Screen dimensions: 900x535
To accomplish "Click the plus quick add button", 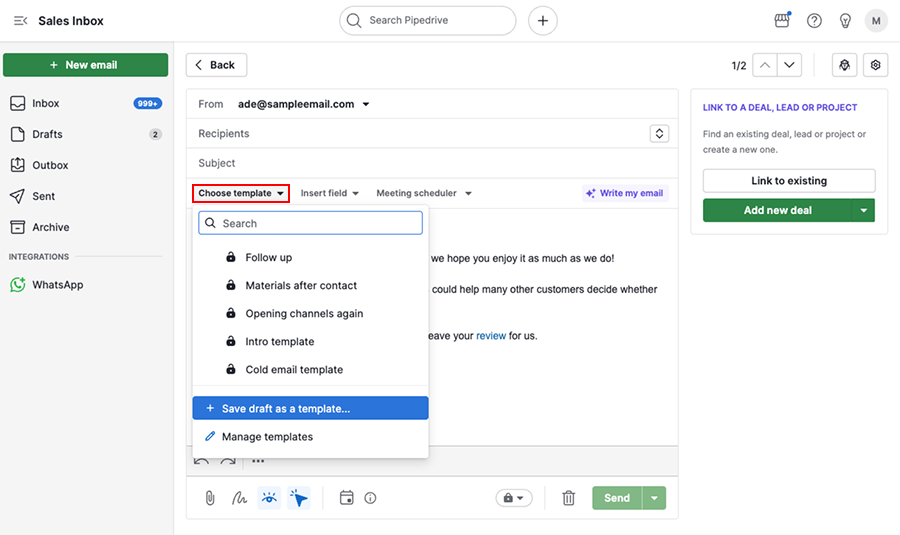I will coord(542,21).
